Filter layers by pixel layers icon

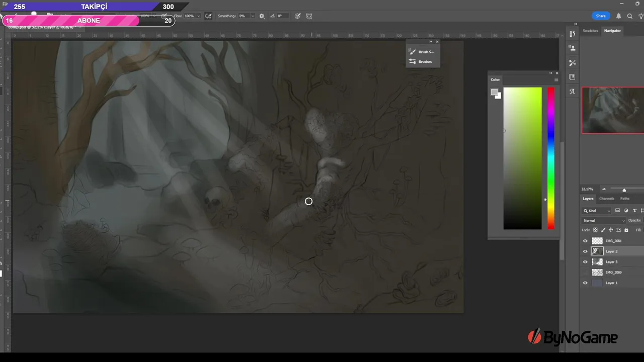(617, 211)
